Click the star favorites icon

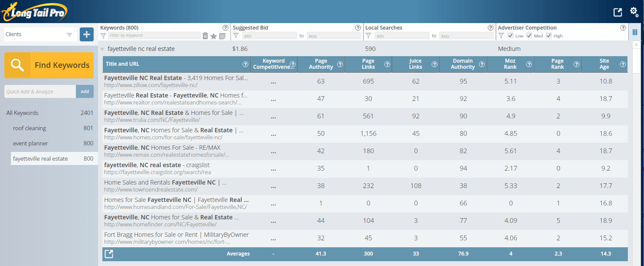pos(214,36)
